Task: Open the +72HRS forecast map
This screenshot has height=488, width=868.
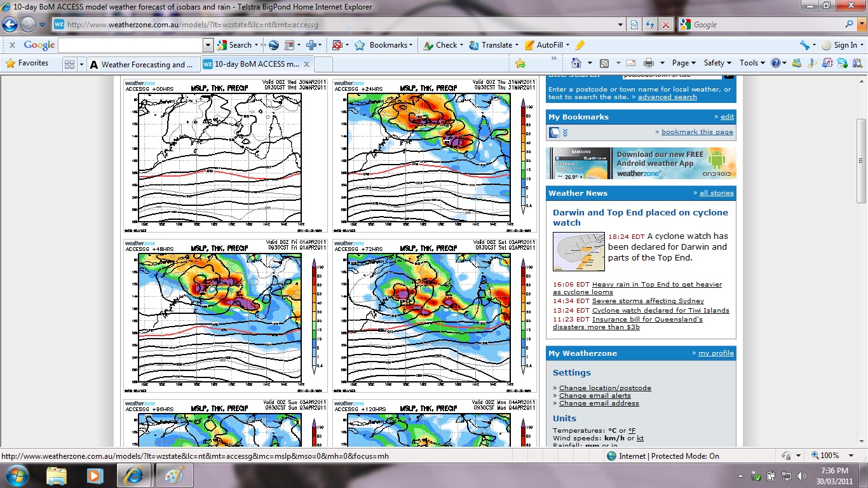Action: coord(434,316)
